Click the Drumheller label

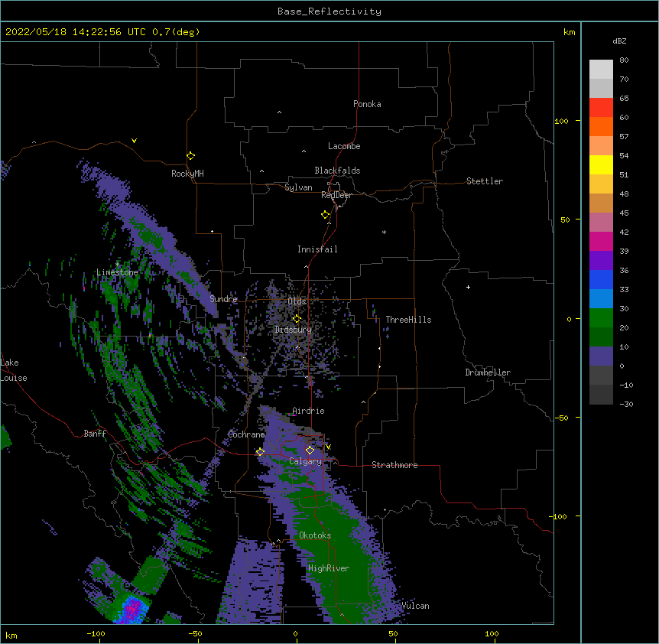click(x=488, y=372)
